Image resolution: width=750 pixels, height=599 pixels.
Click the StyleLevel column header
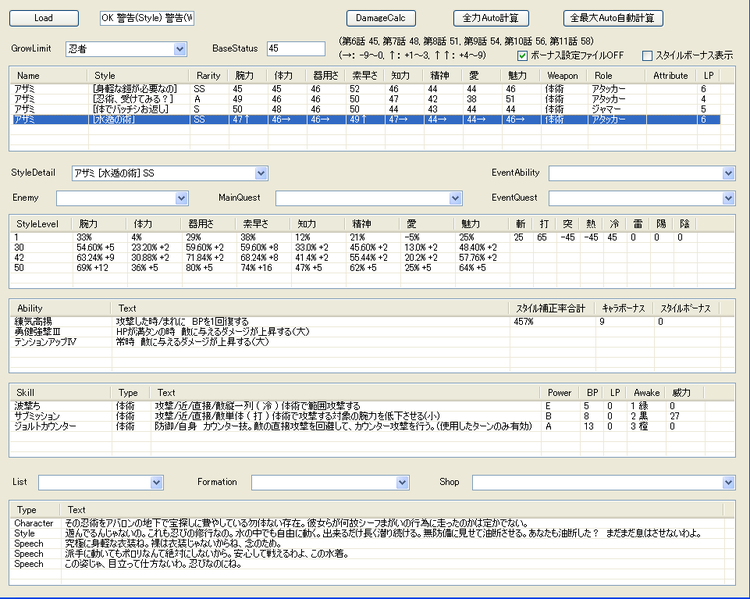[41, 224]
